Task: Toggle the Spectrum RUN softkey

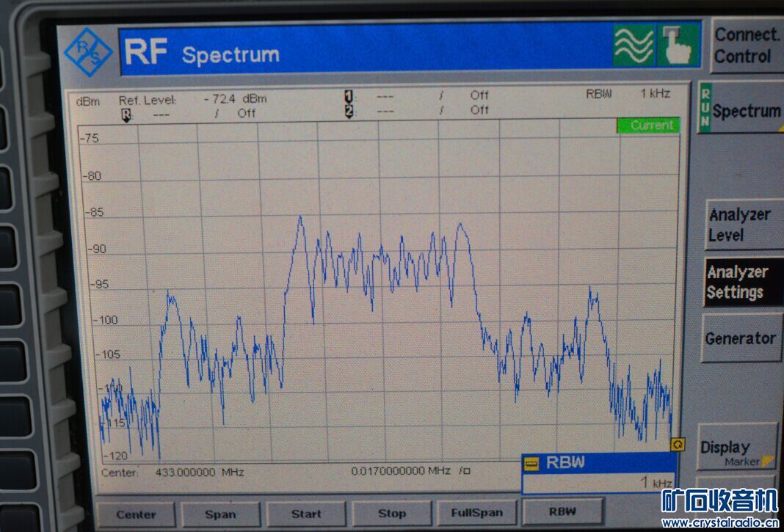Action: [x=741, y=107]
